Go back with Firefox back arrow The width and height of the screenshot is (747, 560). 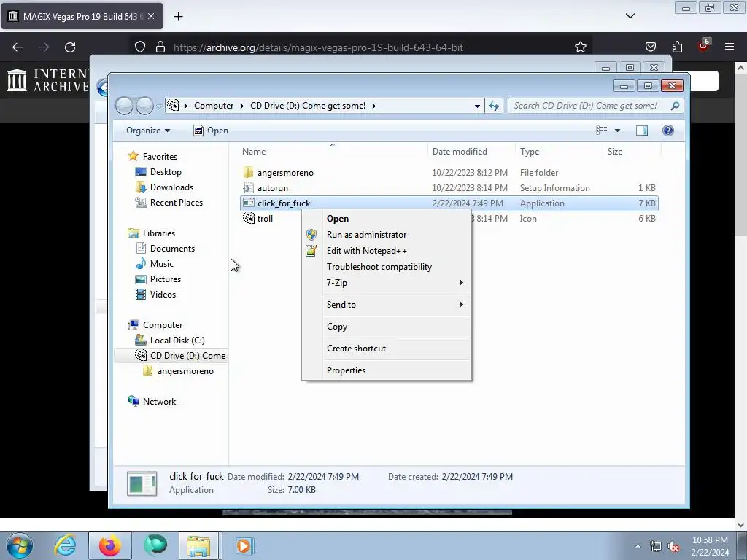pyautogui.click(x=18, y=47)
